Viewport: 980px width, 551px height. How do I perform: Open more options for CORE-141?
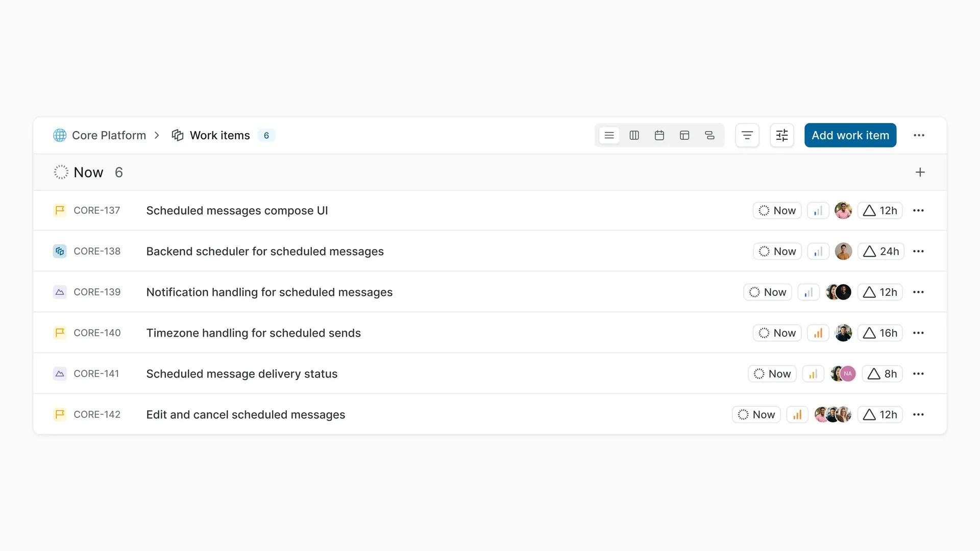tap(918, 374)
